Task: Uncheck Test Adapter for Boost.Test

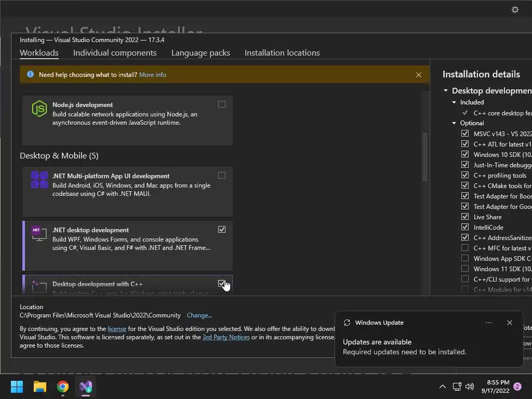Action: (x=465, y=196)
